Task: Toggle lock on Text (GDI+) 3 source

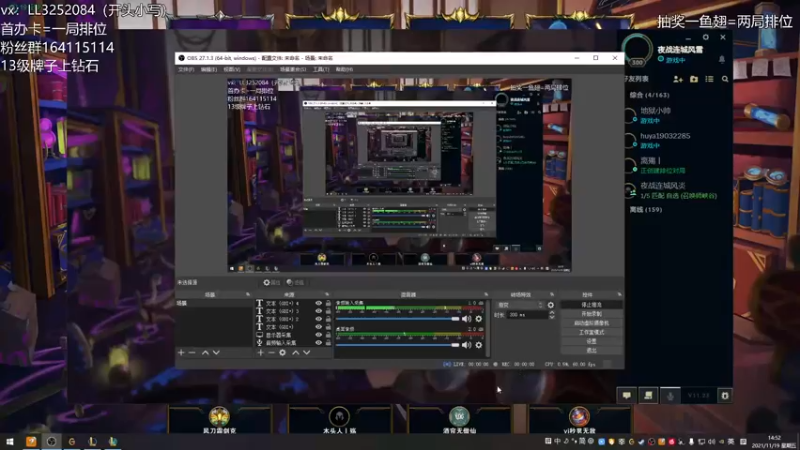Action: [x=328, y=311]
